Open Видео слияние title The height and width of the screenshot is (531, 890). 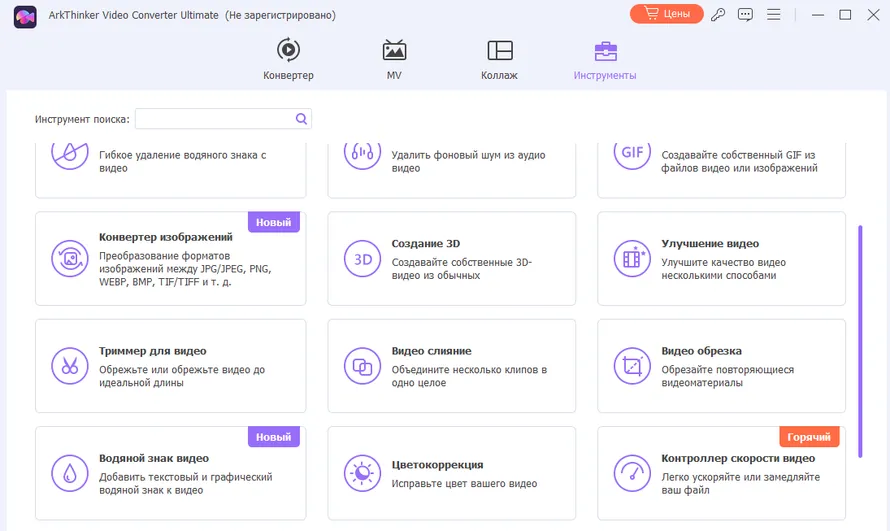pyautogui.click(x=431, y=351)
